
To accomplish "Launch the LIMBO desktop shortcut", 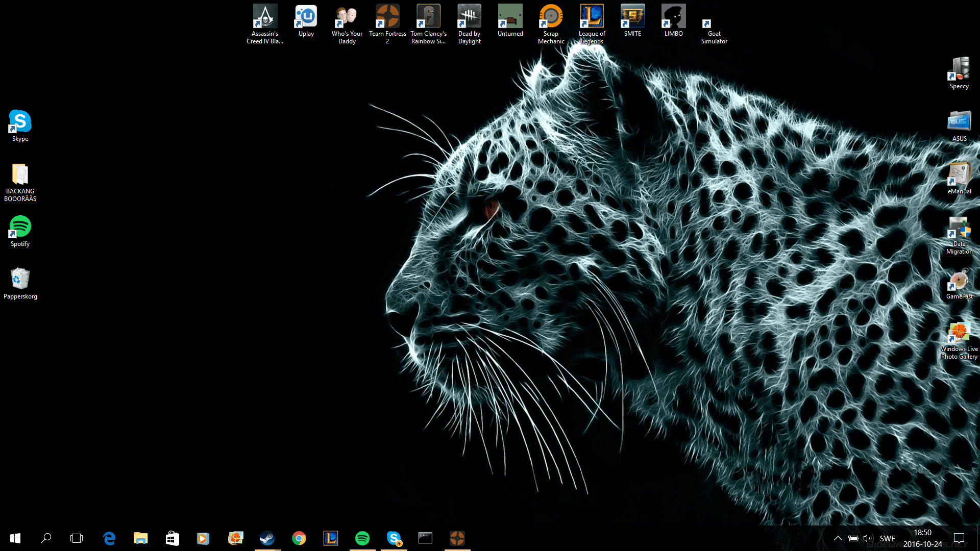I will pyautogui.click(x=673, y=16).
